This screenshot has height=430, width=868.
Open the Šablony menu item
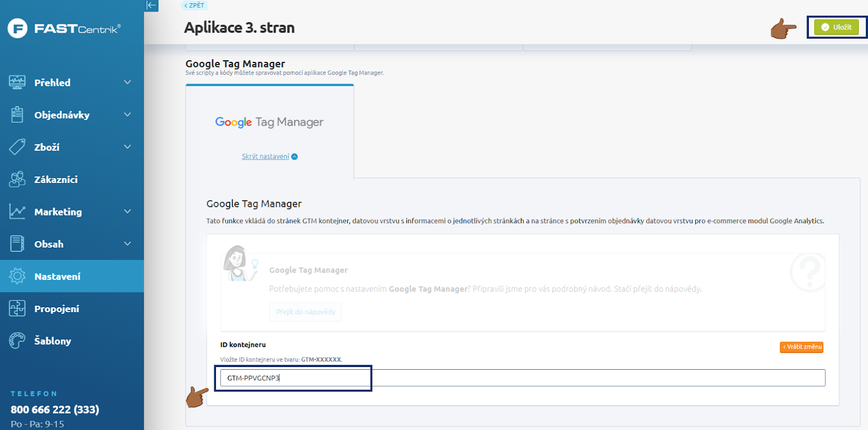(72, 341)
